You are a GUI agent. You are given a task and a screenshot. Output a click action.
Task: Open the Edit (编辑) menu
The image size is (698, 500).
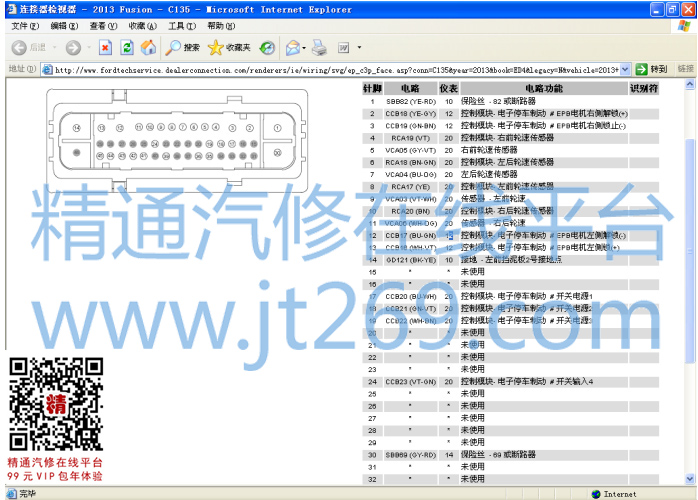(65, 26)
